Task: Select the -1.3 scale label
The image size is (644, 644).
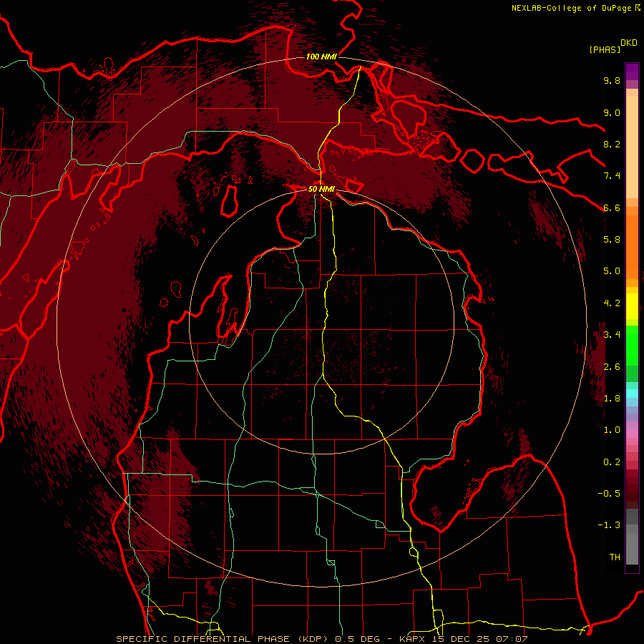Action: click(x=609, y=525)
